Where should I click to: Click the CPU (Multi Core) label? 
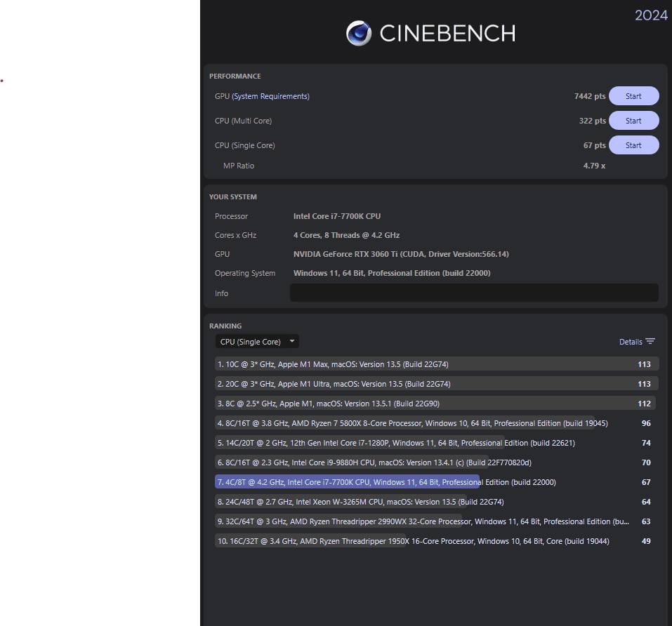coord(243,121)
